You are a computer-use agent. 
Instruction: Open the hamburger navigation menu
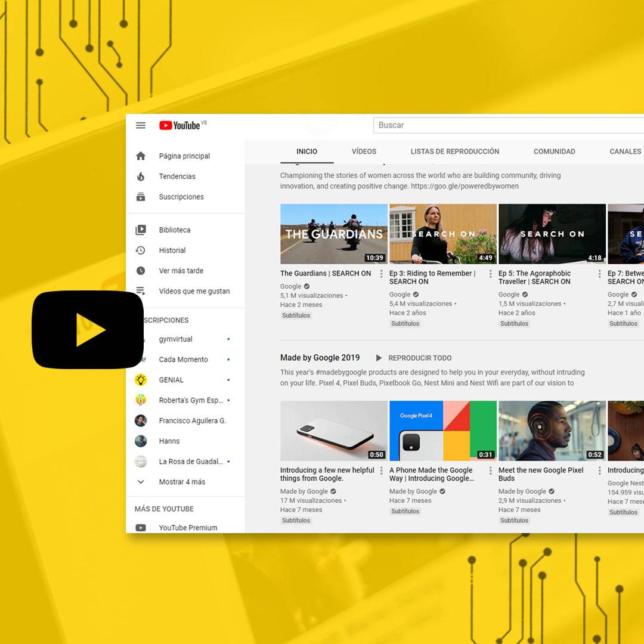pos(141,125)
